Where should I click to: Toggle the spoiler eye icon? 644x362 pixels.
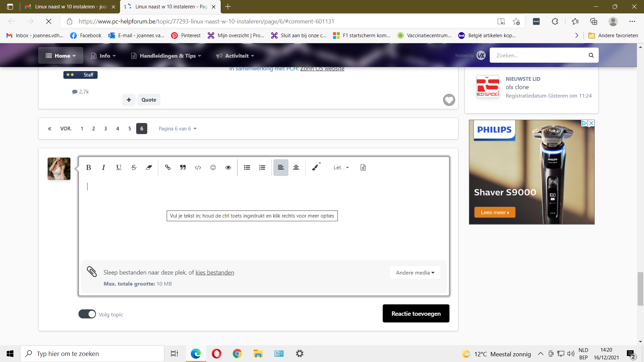pyautogui.click(x=228, y=168)
